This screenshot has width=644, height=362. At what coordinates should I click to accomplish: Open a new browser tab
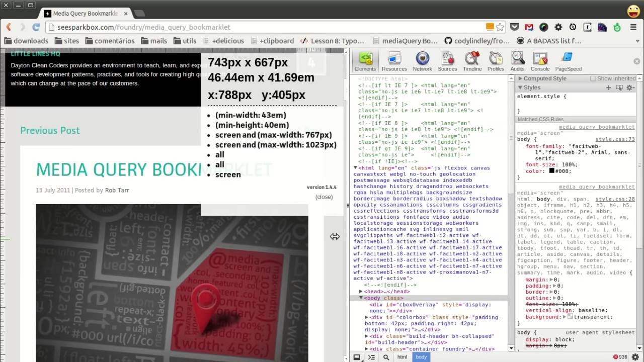(139, 13)
